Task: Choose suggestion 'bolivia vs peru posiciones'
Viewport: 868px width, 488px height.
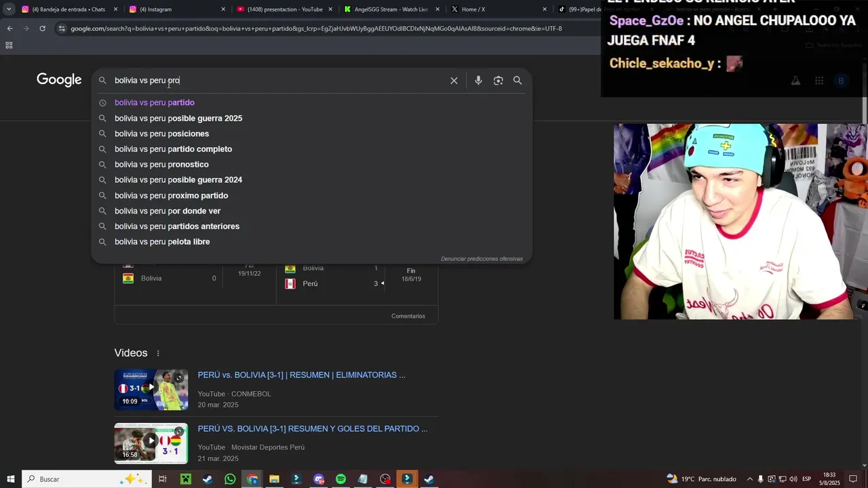Action: tap(311, 134)
